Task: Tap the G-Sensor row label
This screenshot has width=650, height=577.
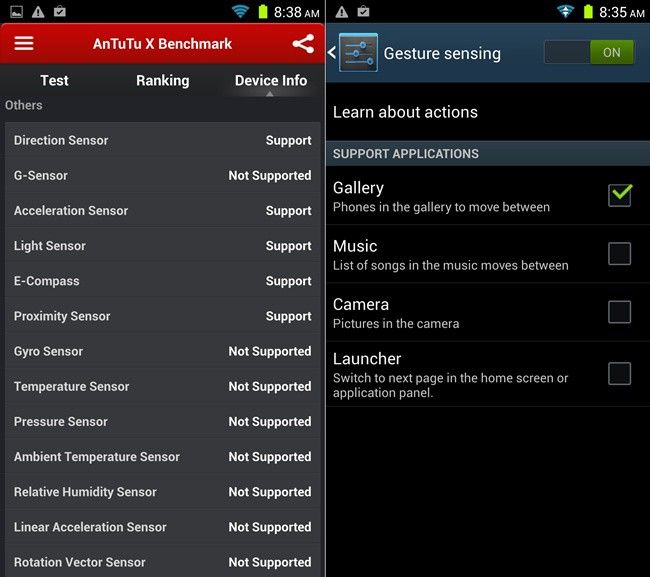Action: coord(41,175)
